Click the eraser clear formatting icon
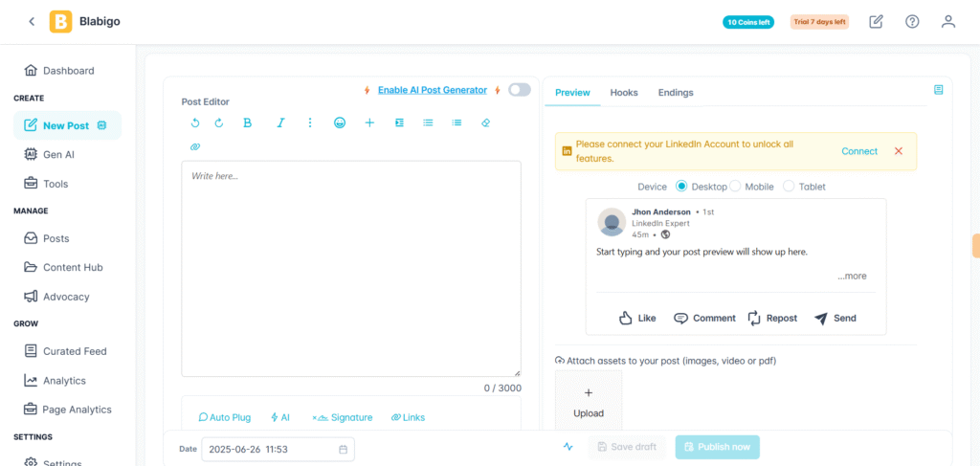Viewport: 980px width, 466px height. [x=485, y=123]
